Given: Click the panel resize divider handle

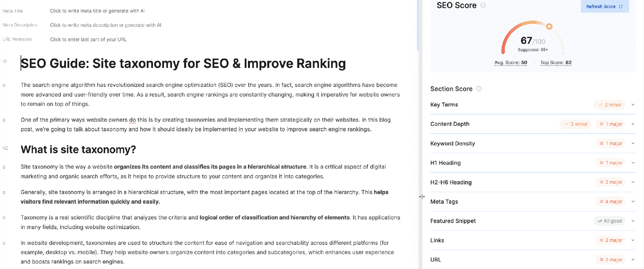Looking at the screenshot, I should coord(421,197).
